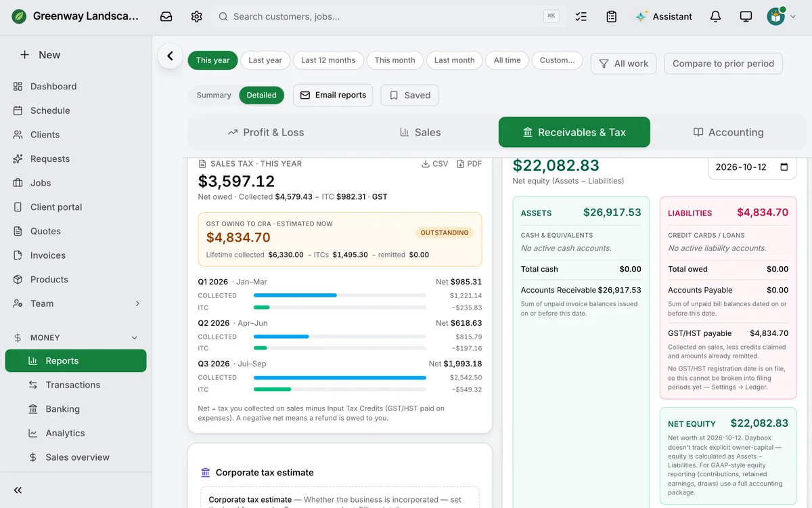Screen dimensions: 812x508
Task: Click Q1 2026 collected progress bar
Action: tap(340, 295)
